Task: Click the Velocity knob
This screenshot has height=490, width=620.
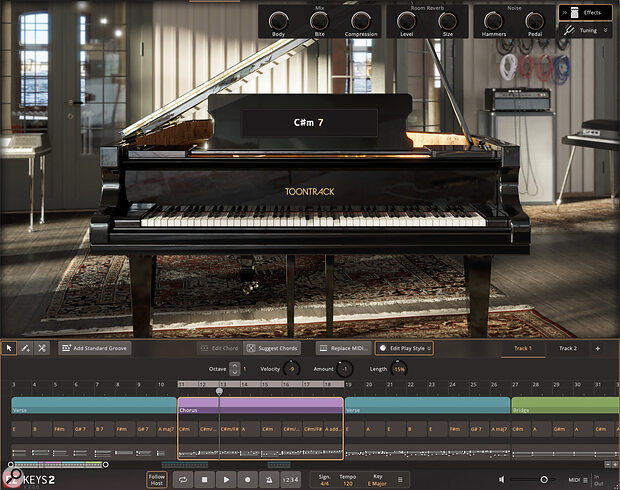Action: 292,369
